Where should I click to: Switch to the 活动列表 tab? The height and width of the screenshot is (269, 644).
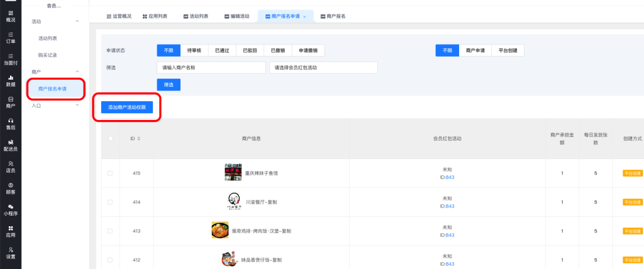point(196,16)
